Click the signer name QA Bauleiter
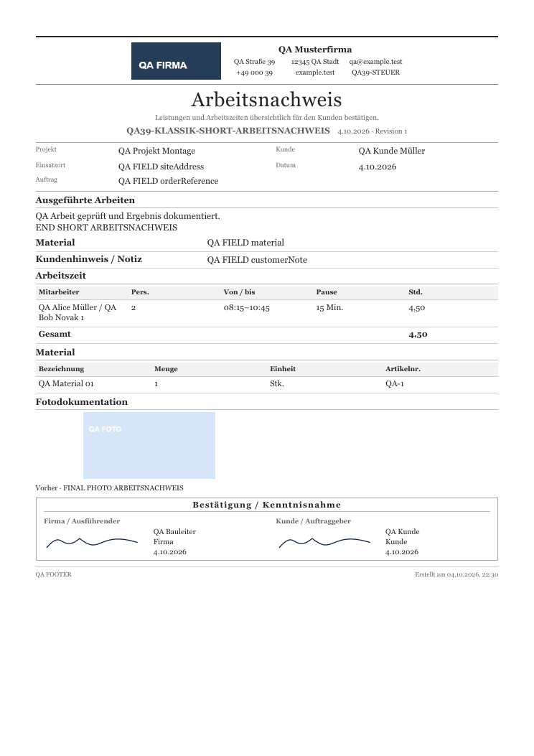Viewport: 534px width, 756px height. pos(174,532)
